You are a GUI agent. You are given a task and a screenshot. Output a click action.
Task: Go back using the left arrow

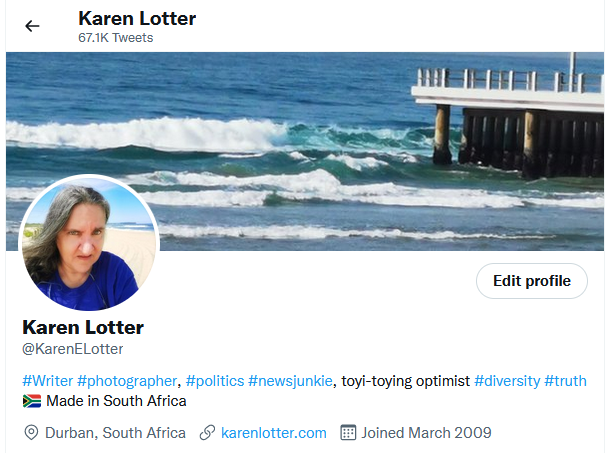click(32, 26)
